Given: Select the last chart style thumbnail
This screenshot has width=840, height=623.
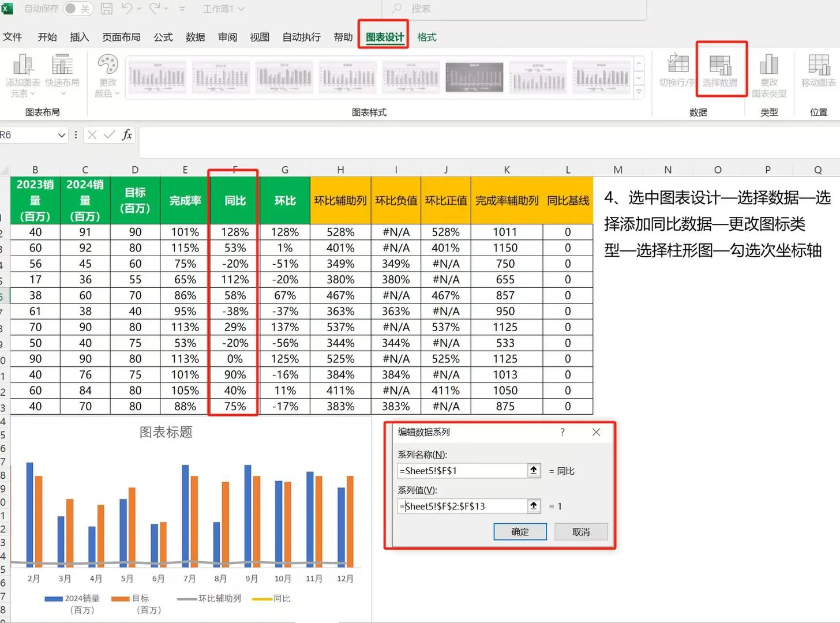Looking at the screenshot, I should point(601,77).
